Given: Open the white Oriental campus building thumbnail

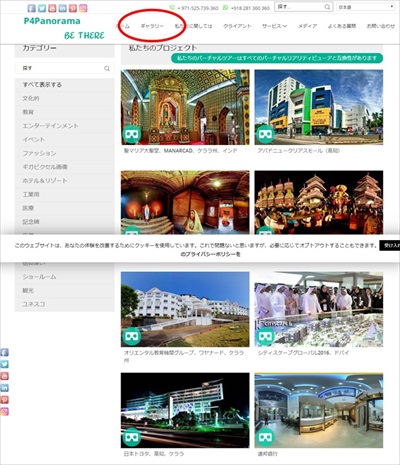Looking at the screenshot, I should pos(185,309).
